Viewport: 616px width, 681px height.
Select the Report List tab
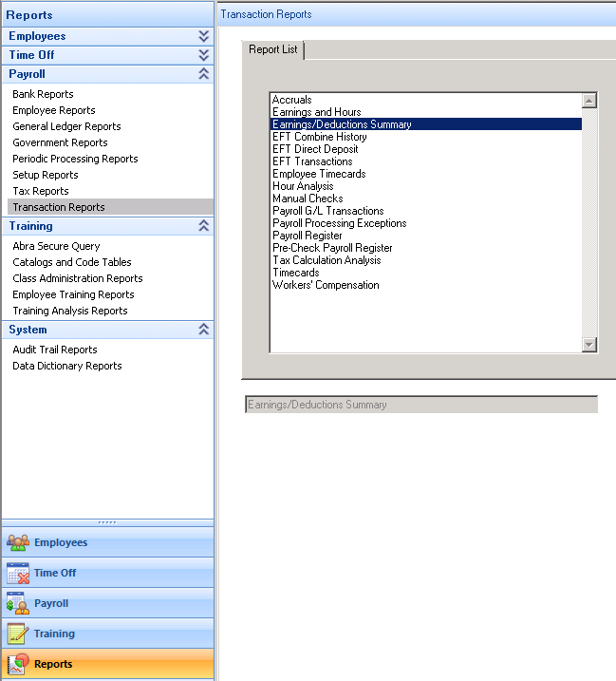(273, 50)
